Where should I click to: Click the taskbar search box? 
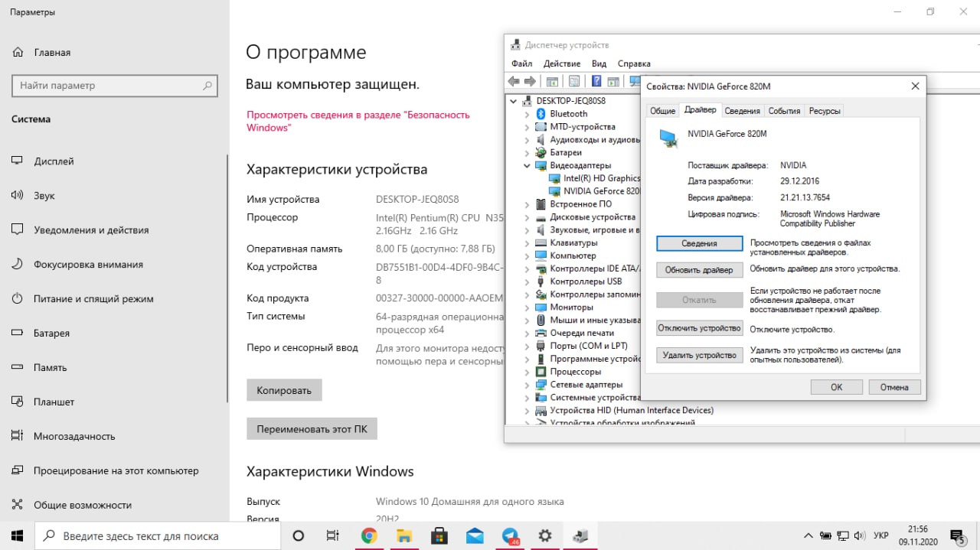[158, 535]
